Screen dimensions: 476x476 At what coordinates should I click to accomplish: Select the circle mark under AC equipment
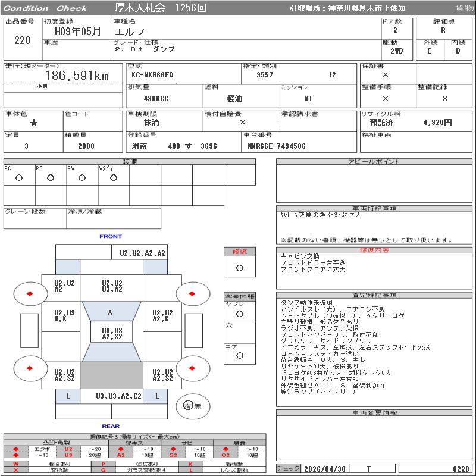click(19, 178)
